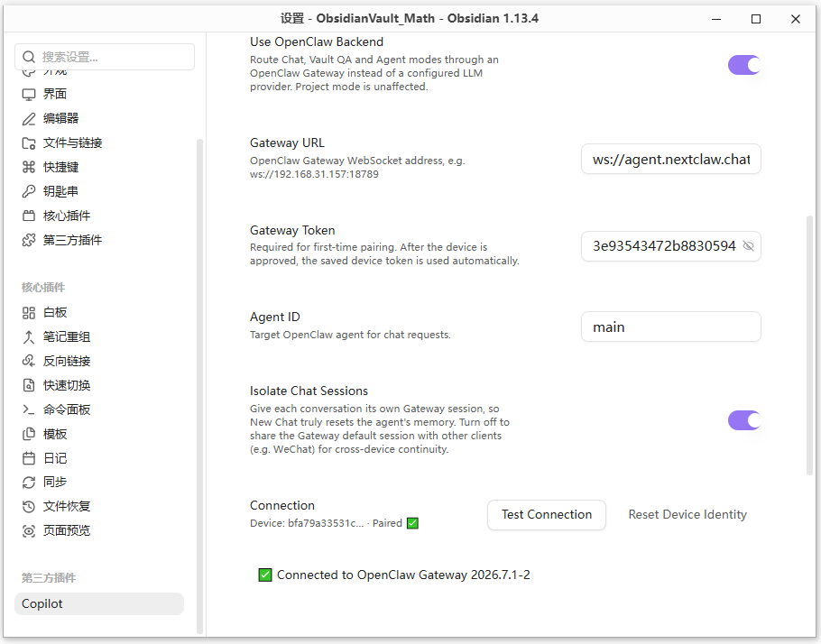Focus the 搜索设置 search field
The image size is (821, 644).
point(105,57)
